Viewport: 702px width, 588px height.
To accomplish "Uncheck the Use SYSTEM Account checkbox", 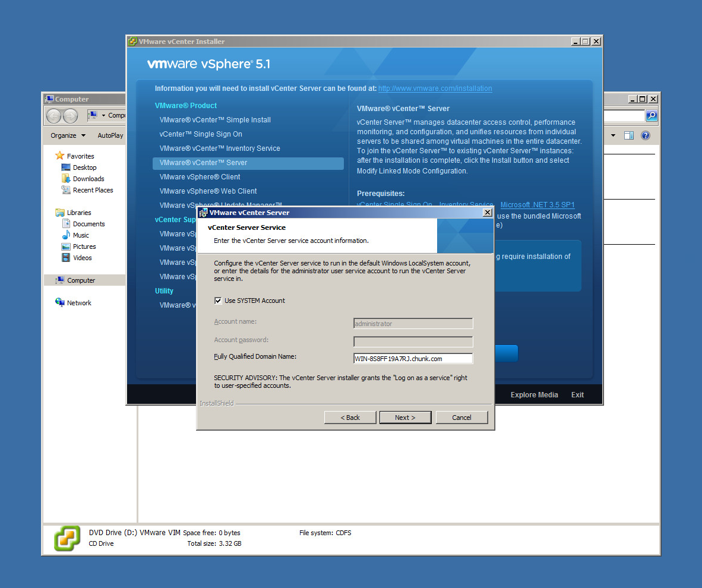I will 218,301.
